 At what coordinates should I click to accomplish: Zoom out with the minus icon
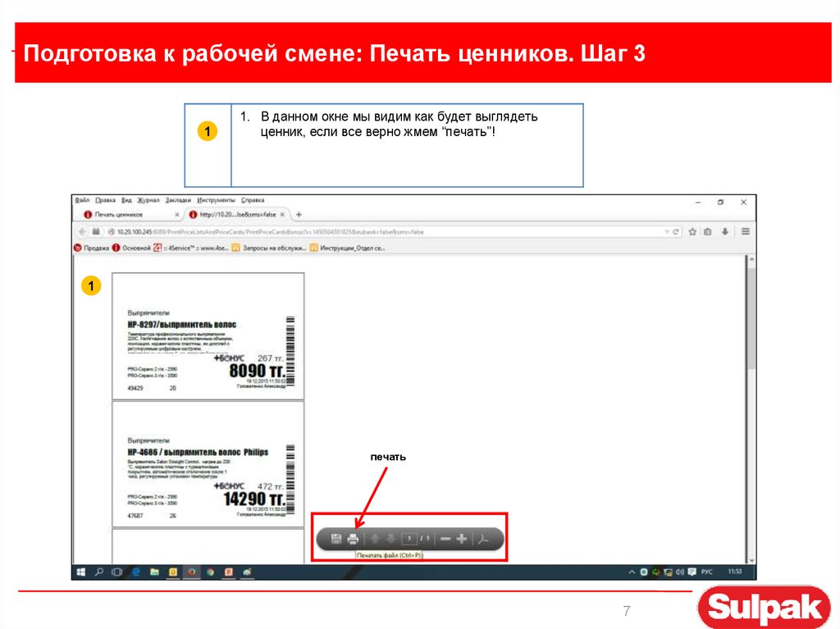coord(444,539)
